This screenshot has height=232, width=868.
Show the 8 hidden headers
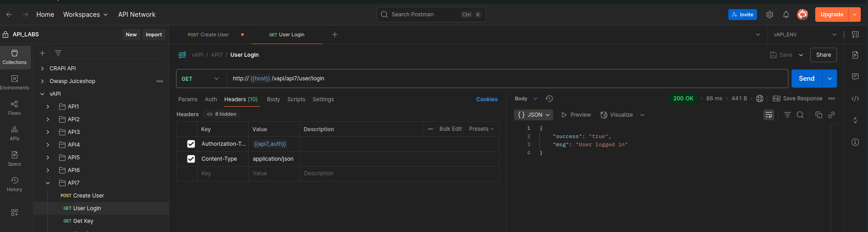[222, 114]
